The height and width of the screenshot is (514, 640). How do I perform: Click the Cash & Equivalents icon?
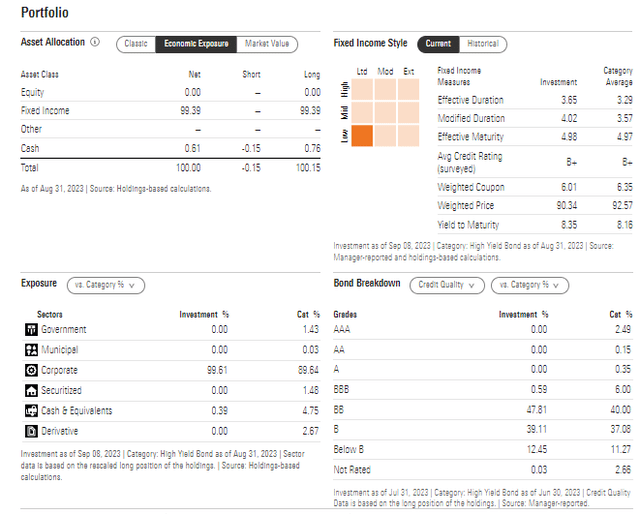click(29, 410)
